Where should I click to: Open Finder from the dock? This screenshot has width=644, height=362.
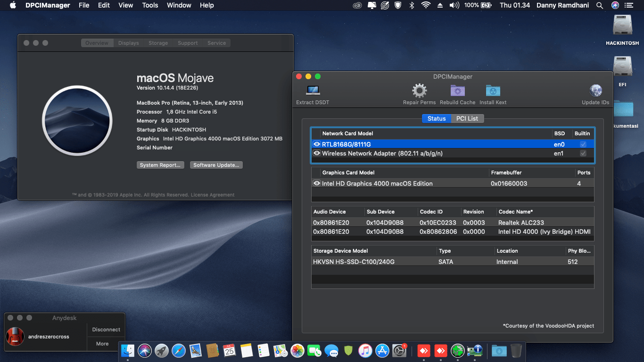128,350
